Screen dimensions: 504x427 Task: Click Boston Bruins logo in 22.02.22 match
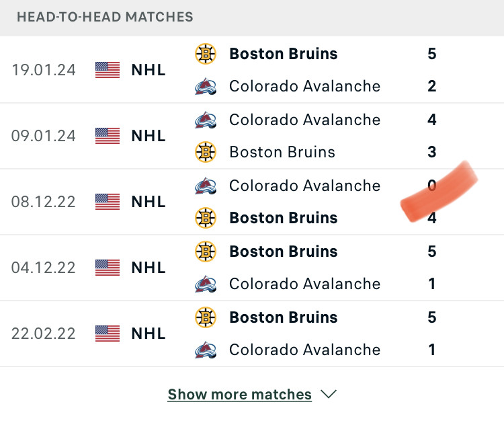click(x=206, y=317)
